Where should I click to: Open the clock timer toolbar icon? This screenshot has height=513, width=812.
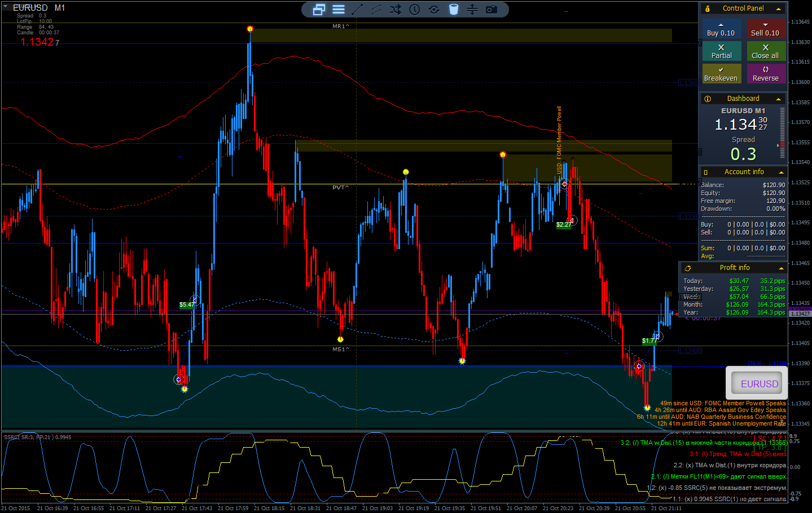pos(415,10)
